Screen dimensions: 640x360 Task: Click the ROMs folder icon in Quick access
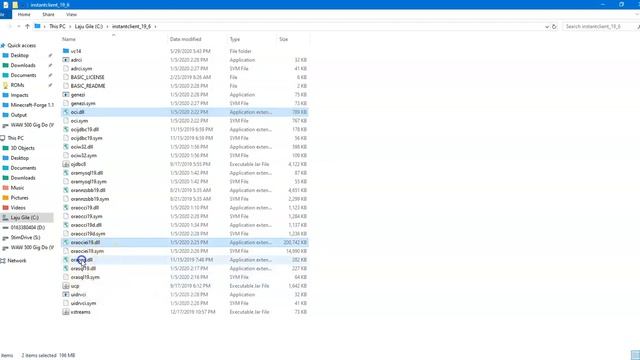tap(6, 85)
